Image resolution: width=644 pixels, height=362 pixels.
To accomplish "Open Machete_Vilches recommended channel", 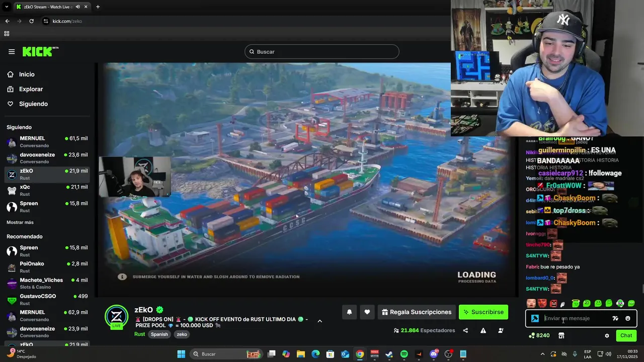I will pyautogui.click(x=47, y=283).
